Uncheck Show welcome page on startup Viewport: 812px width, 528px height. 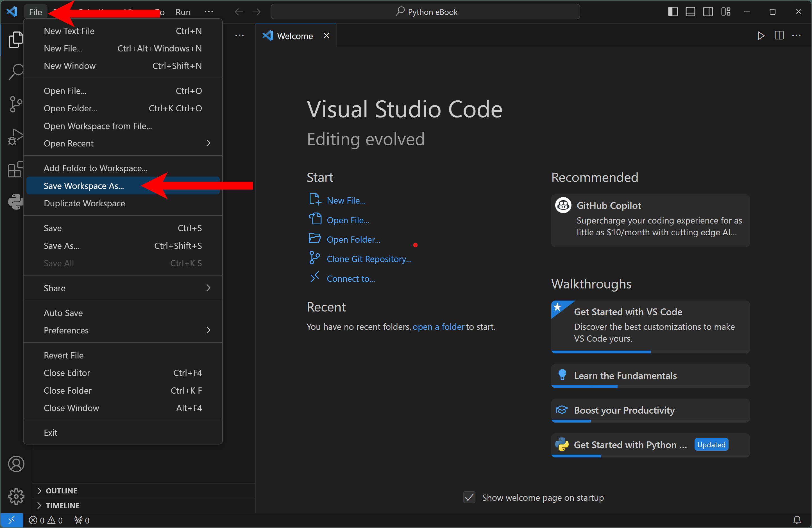pyautogui.click(x=469, y=498)
